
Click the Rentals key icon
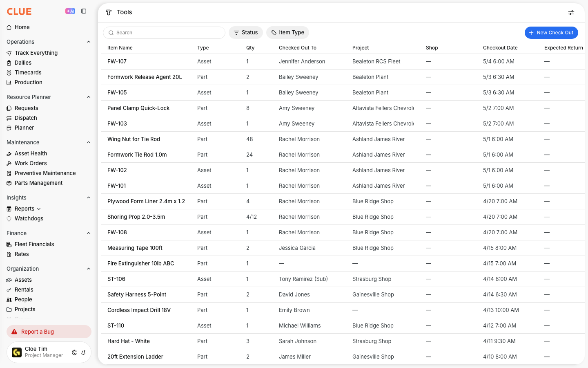coord(9,290)
